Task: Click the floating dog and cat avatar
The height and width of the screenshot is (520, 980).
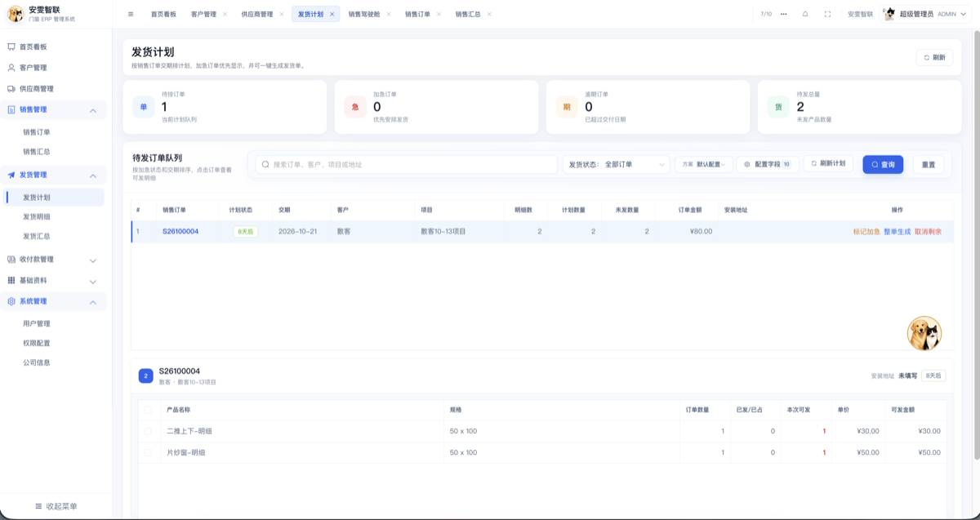Action: [924, 333]
